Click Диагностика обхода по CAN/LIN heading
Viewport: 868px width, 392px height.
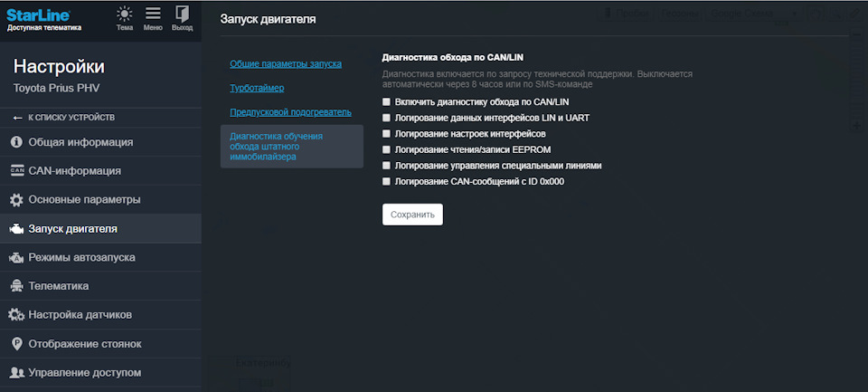click(453, 56)
